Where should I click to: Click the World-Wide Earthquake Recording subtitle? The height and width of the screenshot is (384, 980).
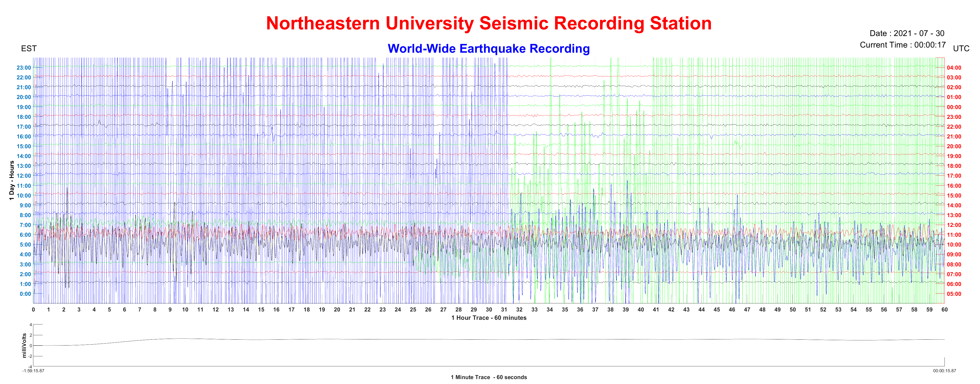click(489, 49)
